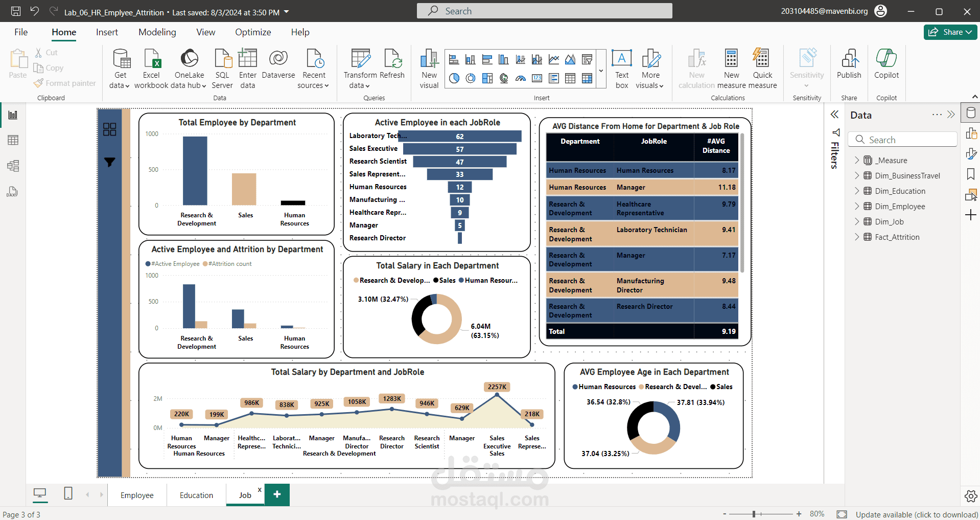Expand the Dim_BusinessTravel table

pyautogui.click(x=857, y=175)
